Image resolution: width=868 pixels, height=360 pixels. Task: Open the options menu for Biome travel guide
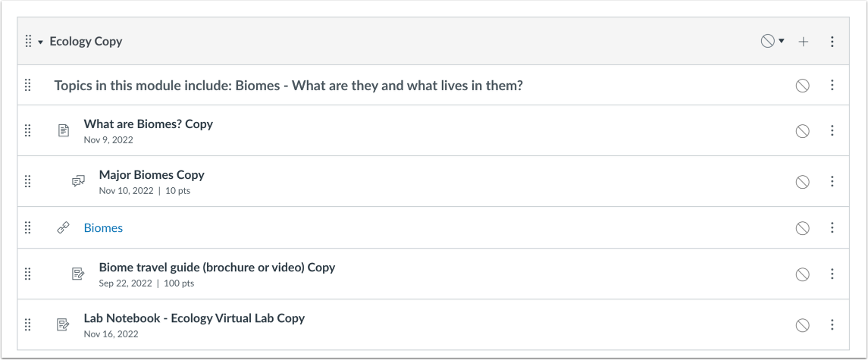tap(832, 274)
